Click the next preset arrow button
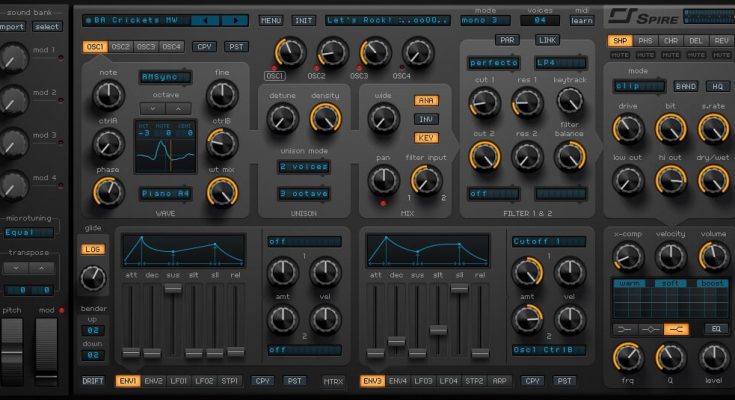735x400 pixels. [x=233, y=20]
